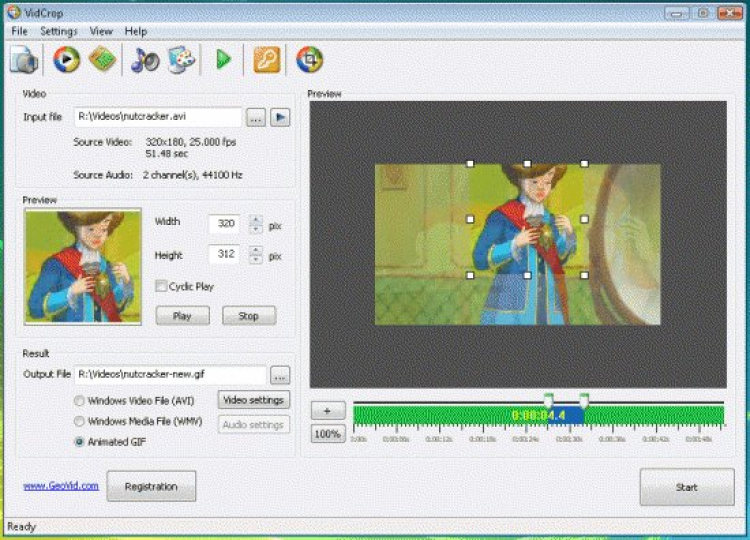Click the orange registration key icon
Viewport: 750px width, 540px height.
(x=266, y=59)
